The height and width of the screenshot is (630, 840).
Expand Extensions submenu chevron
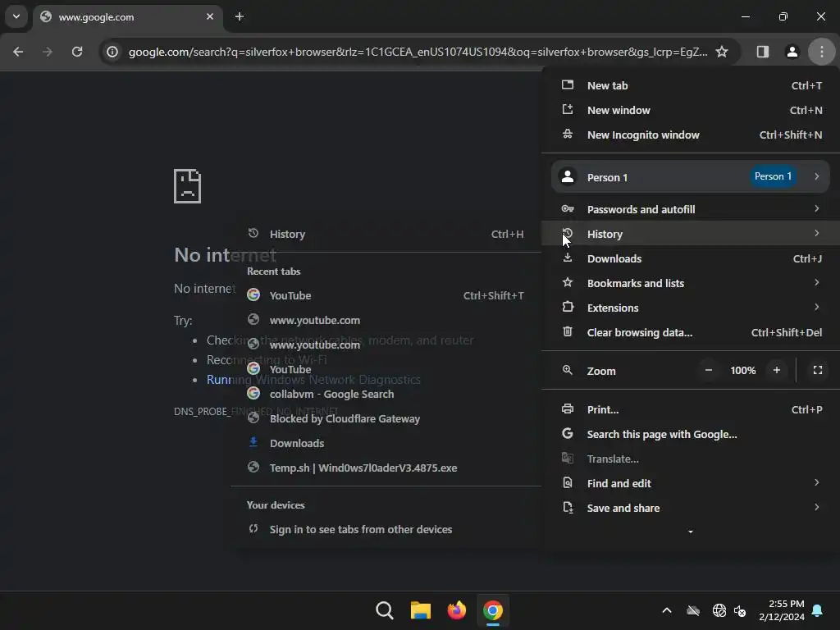816,307
